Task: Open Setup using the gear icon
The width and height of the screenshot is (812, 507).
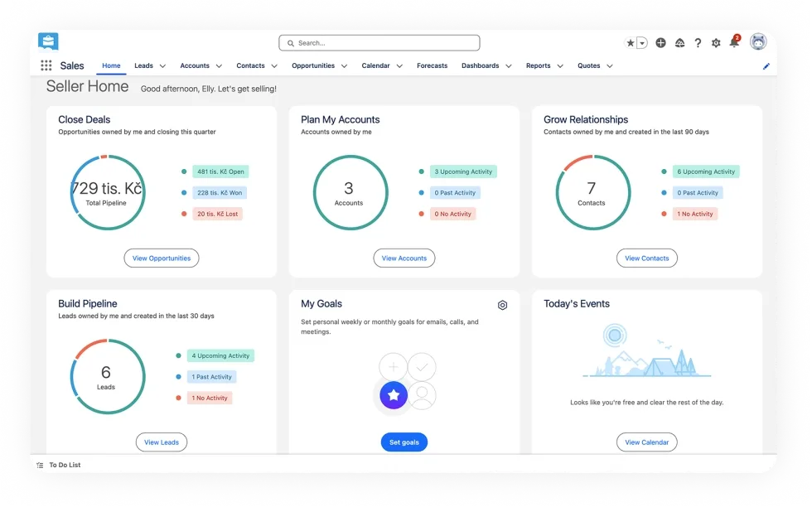Action: click(716, 42)
